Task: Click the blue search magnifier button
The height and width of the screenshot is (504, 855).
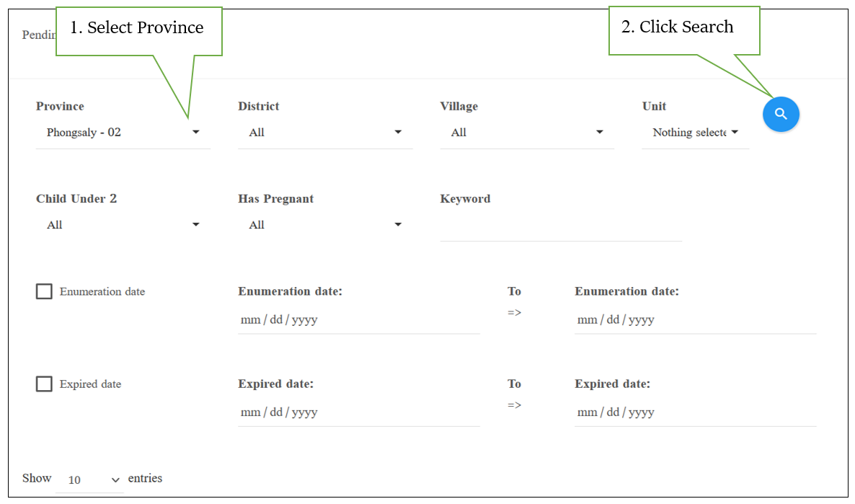Action: [x=781, y=114]
